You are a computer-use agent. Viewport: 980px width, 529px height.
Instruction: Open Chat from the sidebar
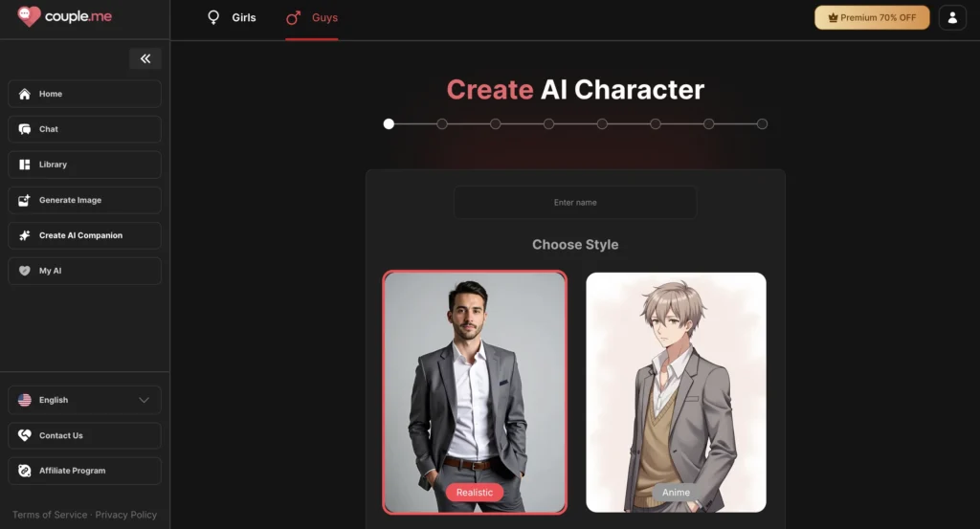point(84,129)
